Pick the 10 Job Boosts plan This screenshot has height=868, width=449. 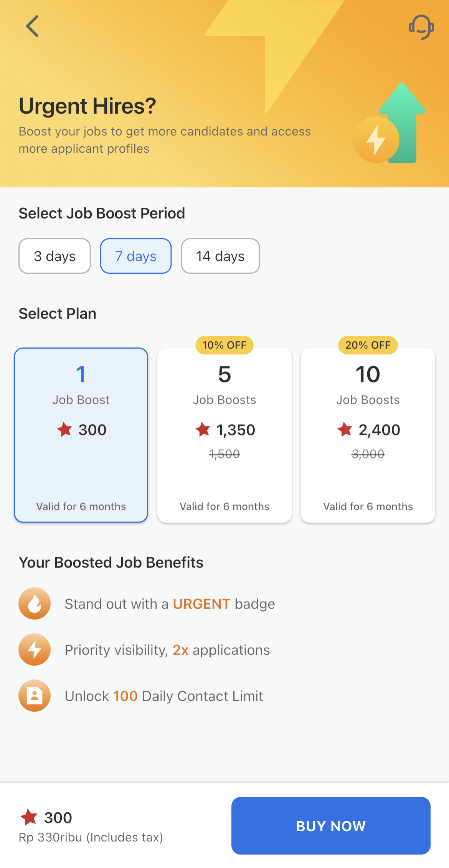[368, 435]
